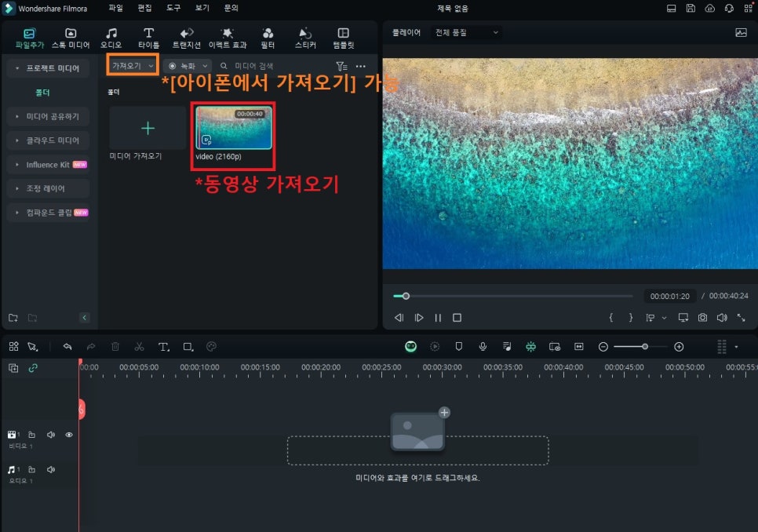Expand the 녹화 record dropdown
Viewport: 758px width, 532px height.
[188, 67]
